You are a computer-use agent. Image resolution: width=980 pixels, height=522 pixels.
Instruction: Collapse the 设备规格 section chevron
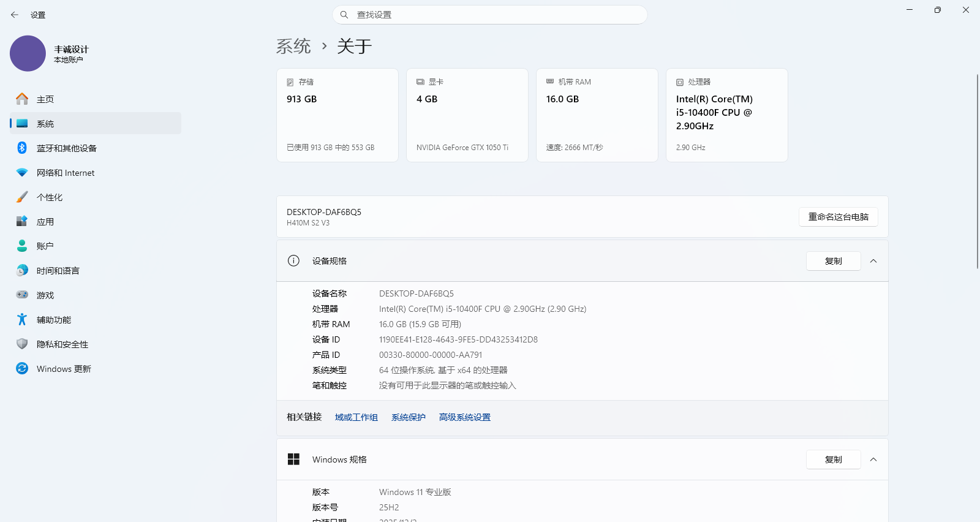point(873,261)
